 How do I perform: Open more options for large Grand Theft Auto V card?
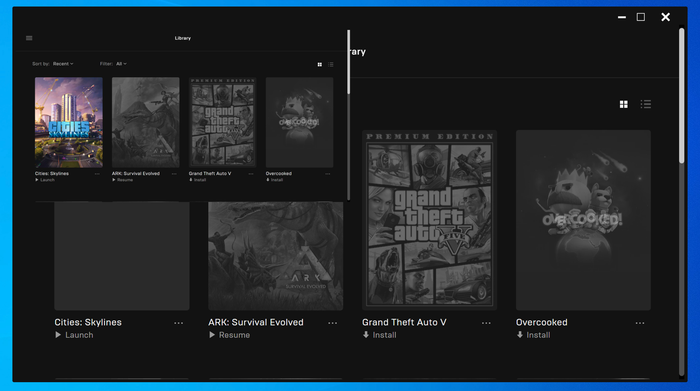[x=486, y=323]
